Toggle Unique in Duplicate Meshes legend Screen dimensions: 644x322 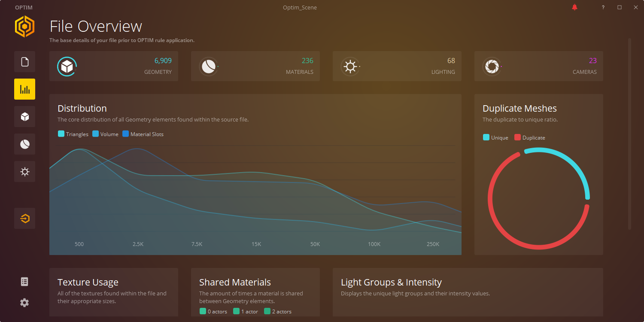click(x=495, y=138)
